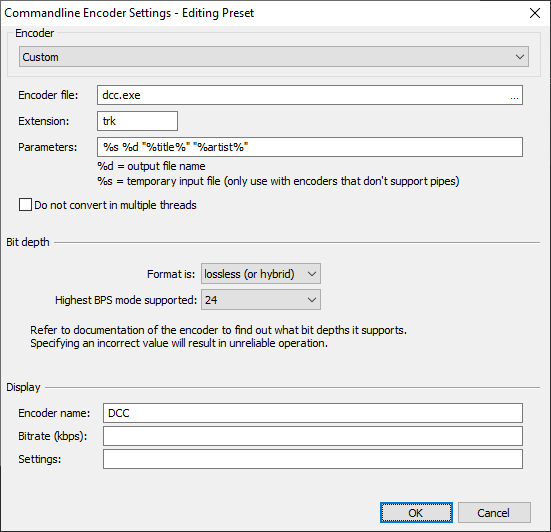Click the empty Bitrate (kbps) field
This screenshot has width=551, height=532.
pyautogui.click(x=313, y=436)
